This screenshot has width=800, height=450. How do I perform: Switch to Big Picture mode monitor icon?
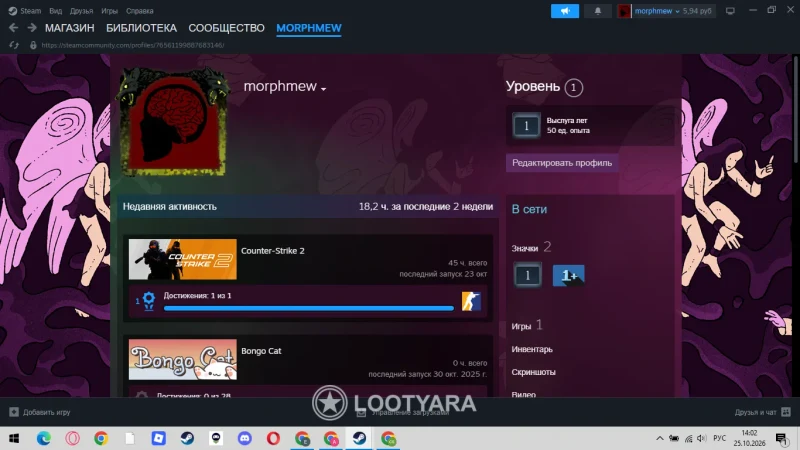pos(730,11)
